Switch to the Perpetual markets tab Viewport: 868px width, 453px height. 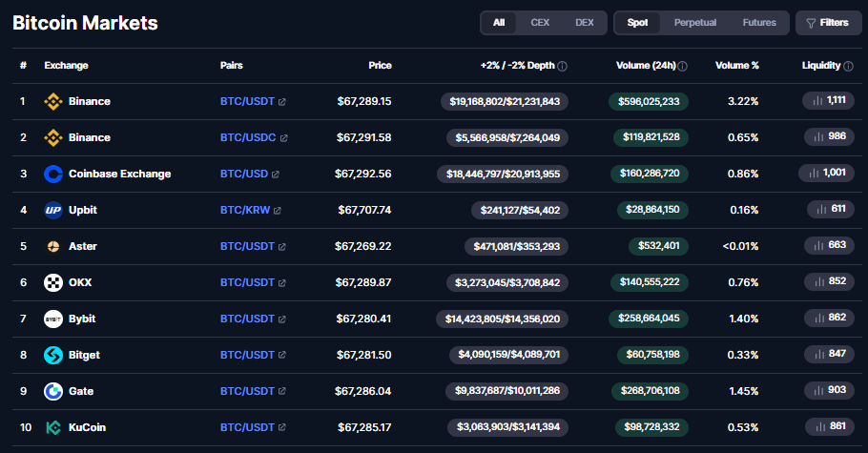(695, 22)
